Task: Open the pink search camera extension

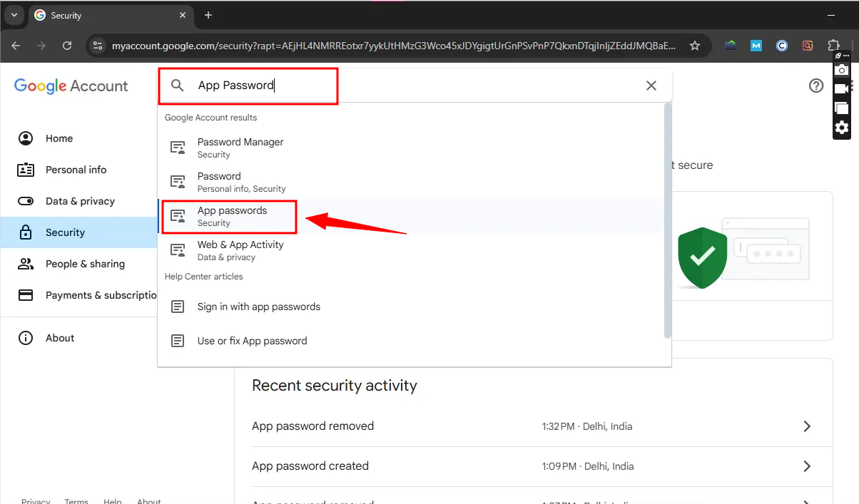Action: (x=808, y=46)
